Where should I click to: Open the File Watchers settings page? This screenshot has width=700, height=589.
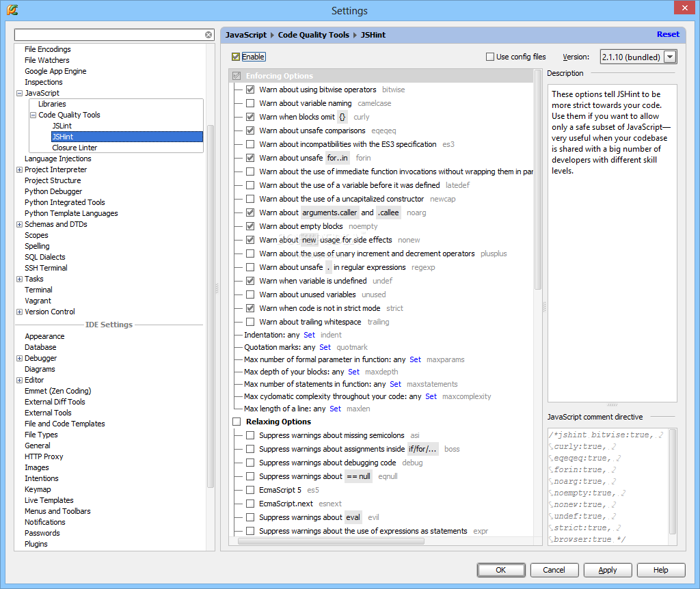[47, 60]
